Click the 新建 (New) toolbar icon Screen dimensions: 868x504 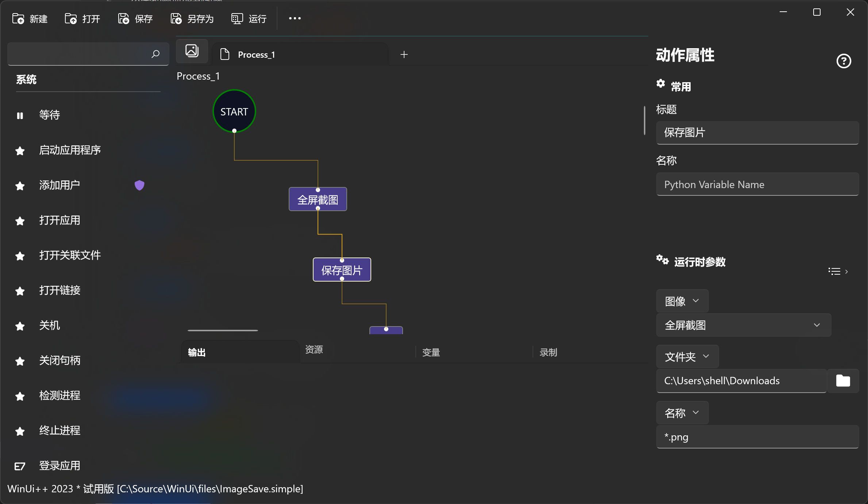[18, 19]
